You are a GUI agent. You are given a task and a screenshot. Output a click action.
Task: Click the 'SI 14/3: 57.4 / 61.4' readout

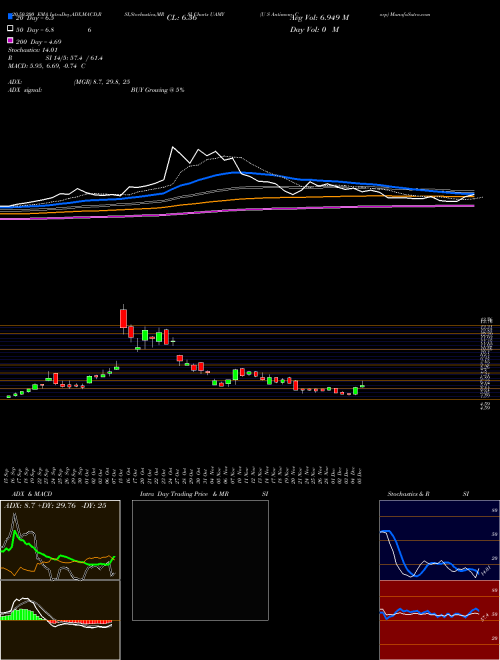point(74,58)
